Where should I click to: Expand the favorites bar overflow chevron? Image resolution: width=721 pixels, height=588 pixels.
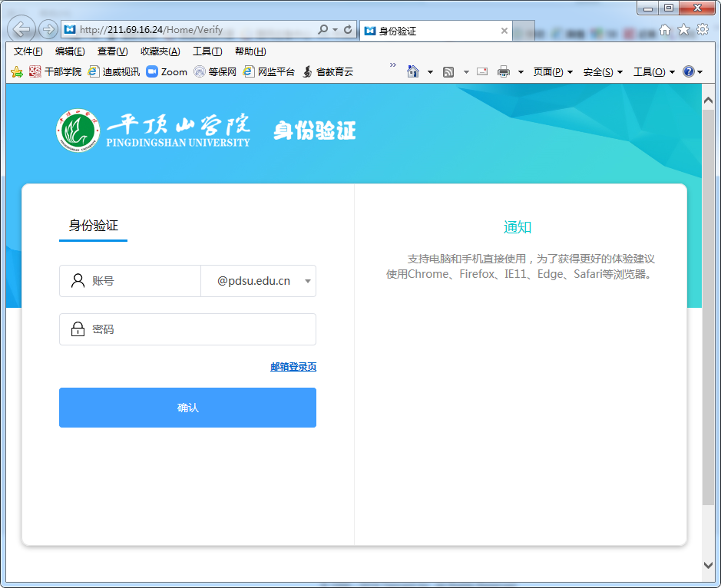[x=392, y=64]
